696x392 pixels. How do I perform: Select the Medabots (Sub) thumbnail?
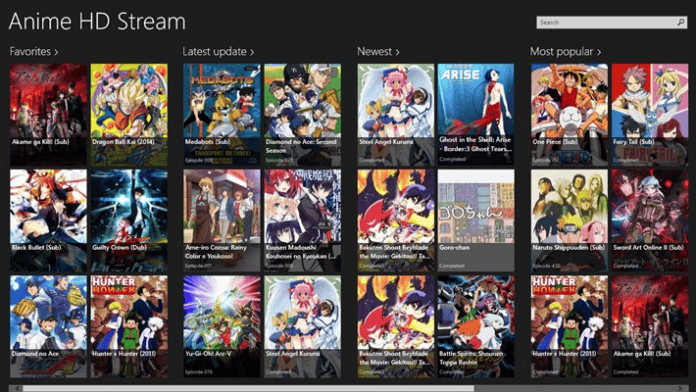click(222, 115)
